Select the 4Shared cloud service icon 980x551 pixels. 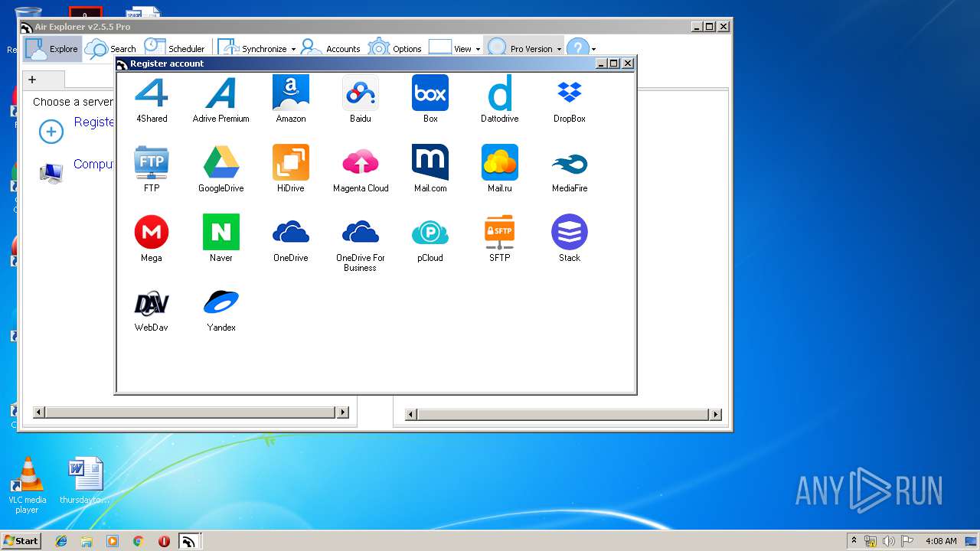152,93
